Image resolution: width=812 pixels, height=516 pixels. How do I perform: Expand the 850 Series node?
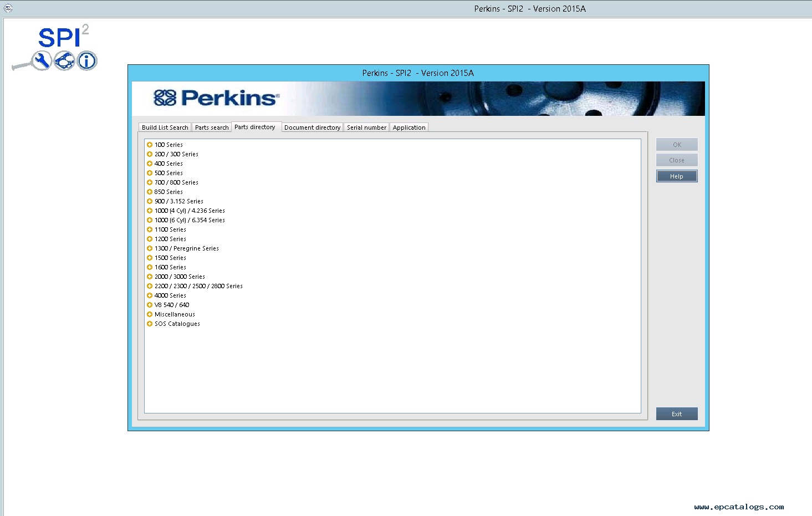[150, 192]
